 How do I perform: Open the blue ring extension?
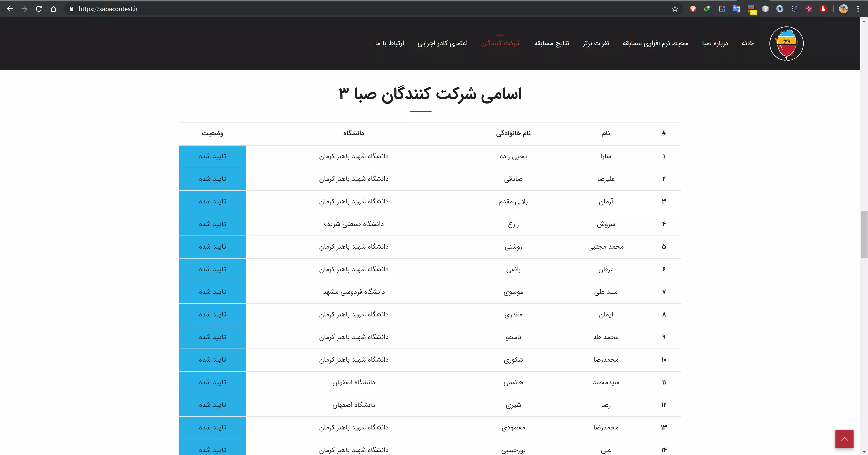pos(780,9)
